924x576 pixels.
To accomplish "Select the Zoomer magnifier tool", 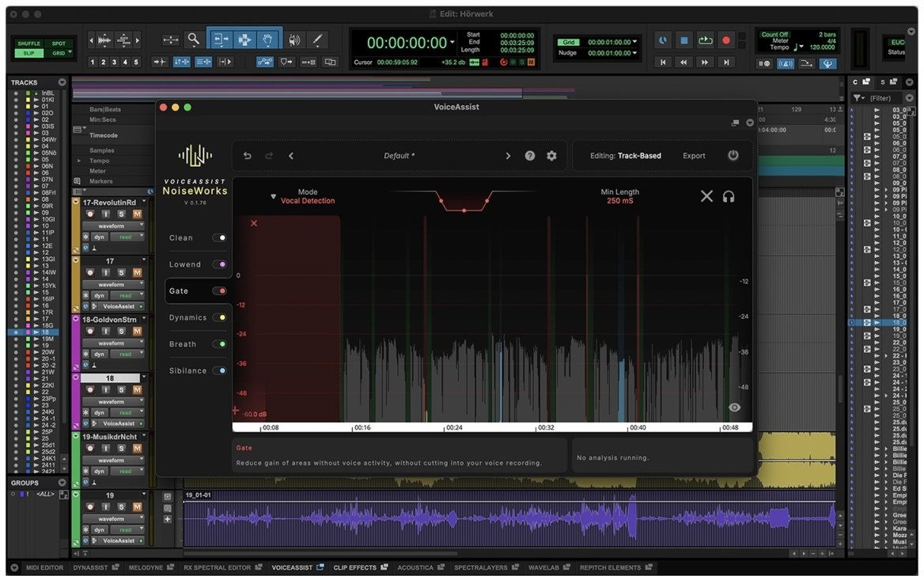I will 193,40.
